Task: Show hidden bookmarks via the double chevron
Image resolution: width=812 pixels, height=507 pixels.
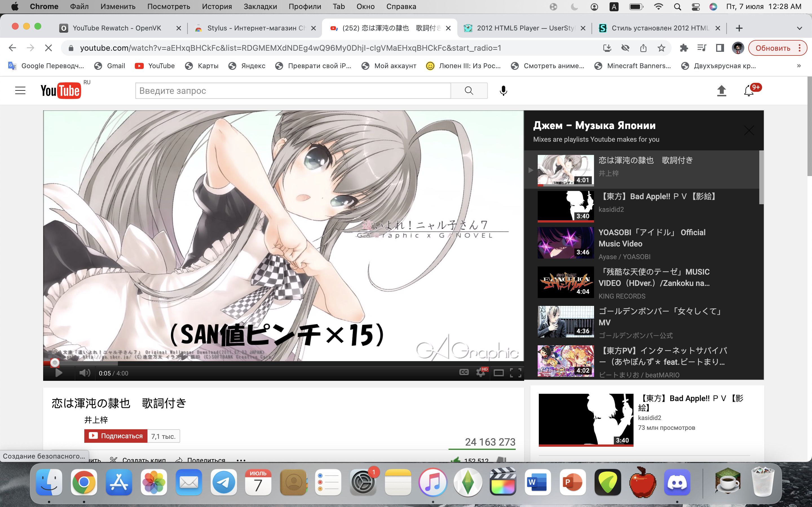Action: coord(799,66)
